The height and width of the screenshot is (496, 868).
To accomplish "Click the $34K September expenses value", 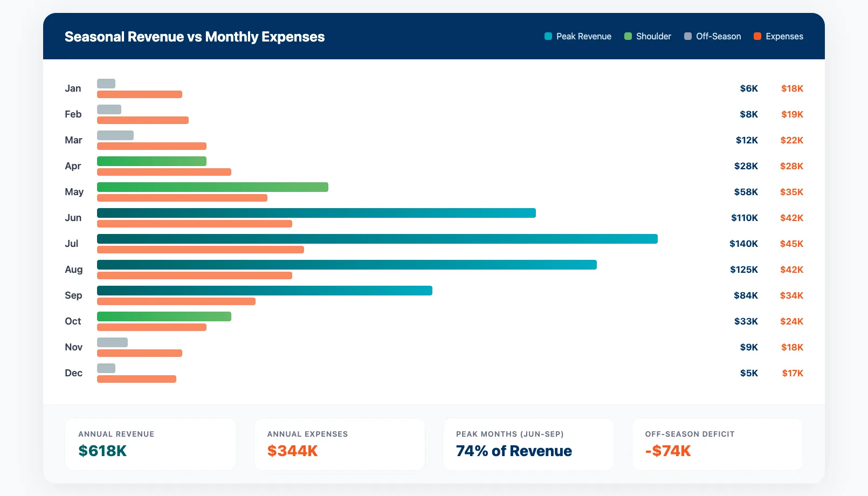I will (791, 295).
